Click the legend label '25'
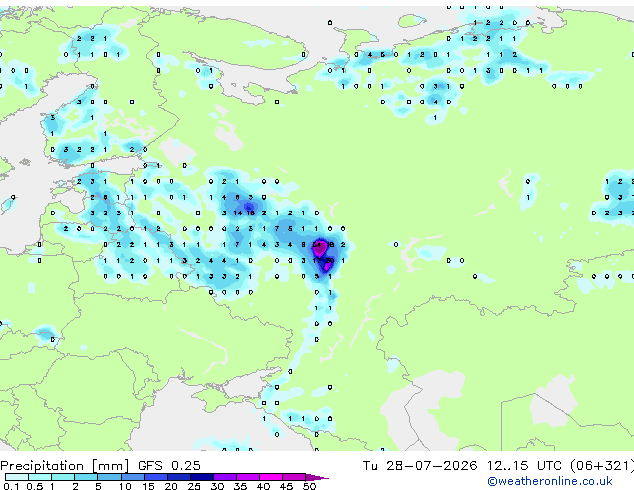This screenshot has width=634, height=490. [194, 486]
